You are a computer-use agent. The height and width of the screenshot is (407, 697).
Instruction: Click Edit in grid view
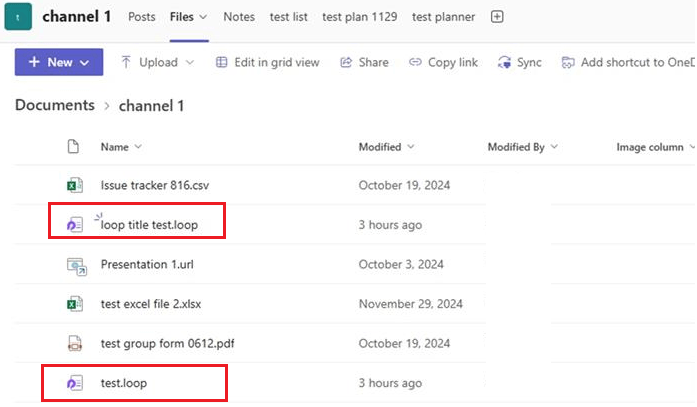[268, 62]
